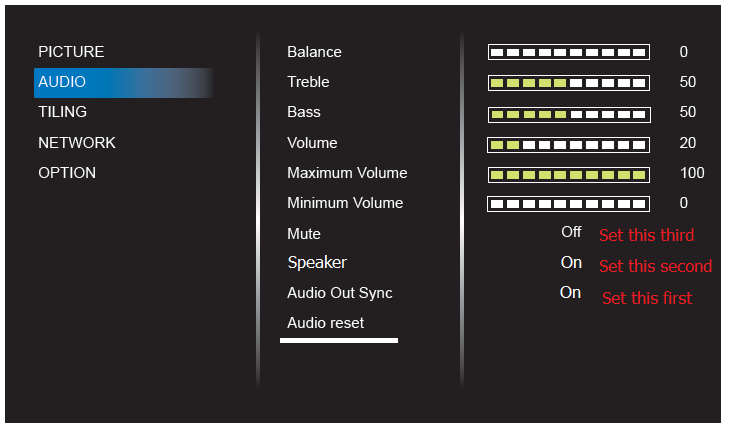Screen dimensions: 729x429
Task: Select the Treble setting label
Action: click(308, 82)
